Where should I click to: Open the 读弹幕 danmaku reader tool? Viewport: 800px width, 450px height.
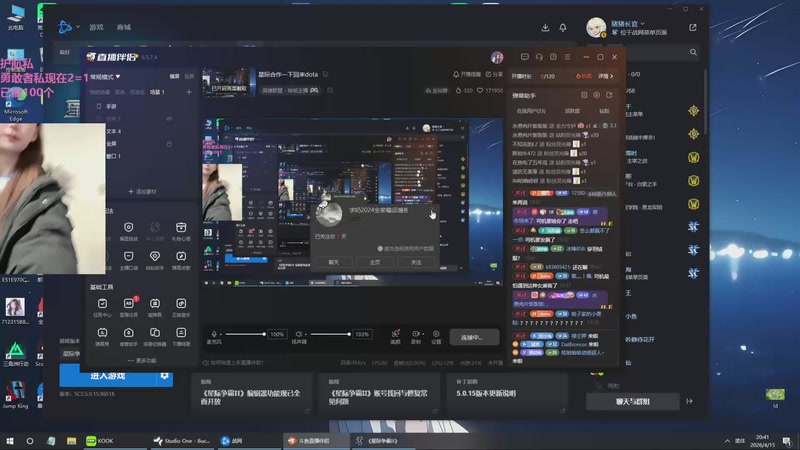pos(155,307)
